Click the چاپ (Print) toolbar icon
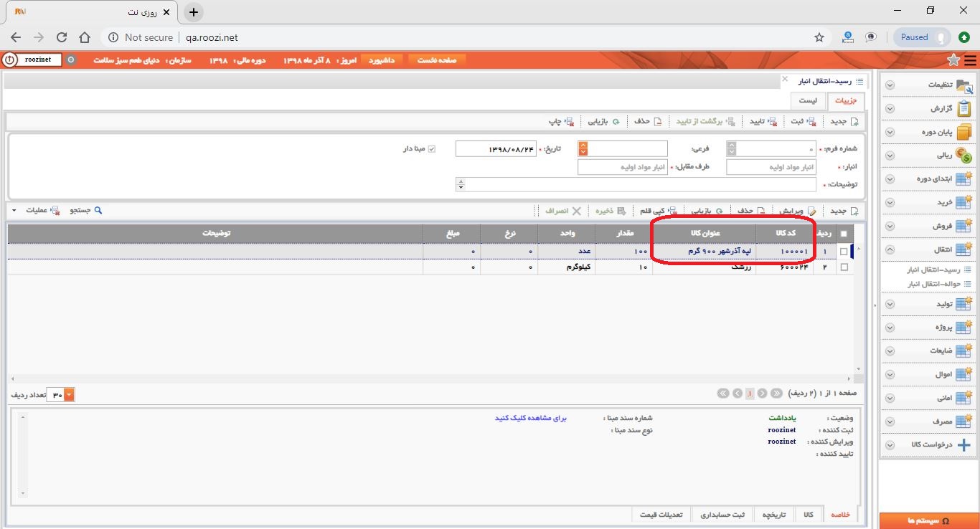The width and height of the screenshot is (980, 529). tap(569, 121)
